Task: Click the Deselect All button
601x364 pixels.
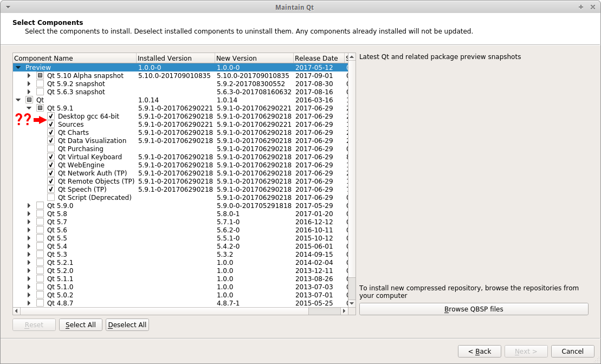Action: point(127,325)
